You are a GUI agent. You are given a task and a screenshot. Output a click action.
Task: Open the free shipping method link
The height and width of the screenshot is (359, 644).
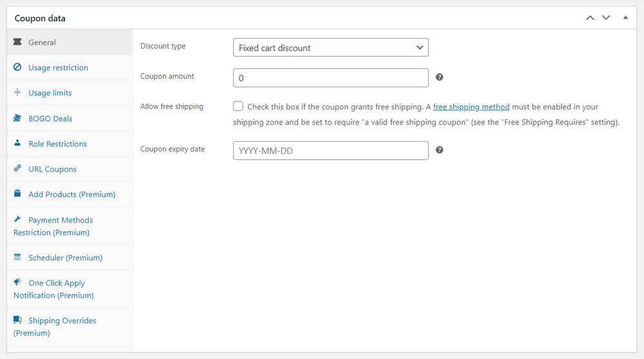tap(471, 107)
